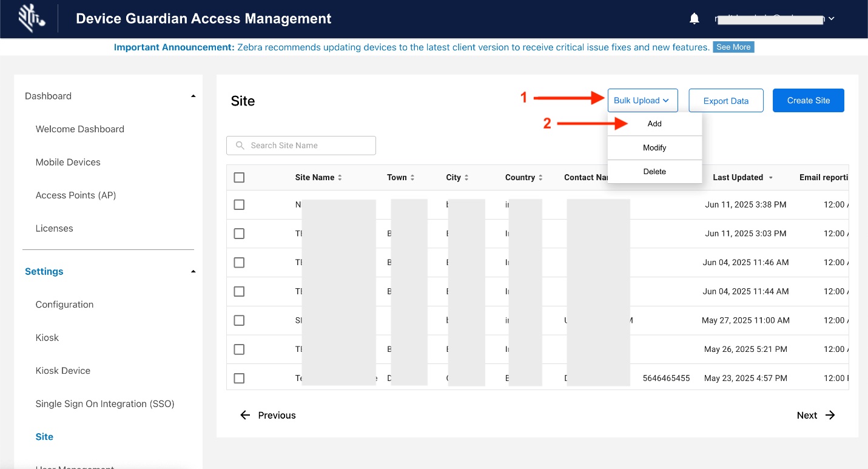868x469 pixels.
Task: Choose Modify from Bulk Upload menu
Action: [x=654, y=147]
